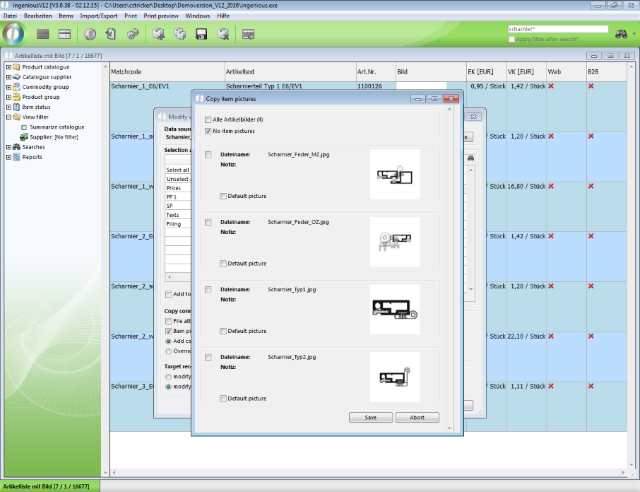
Task: Uncheck the No item pictures checkbox
Action: 208,131
